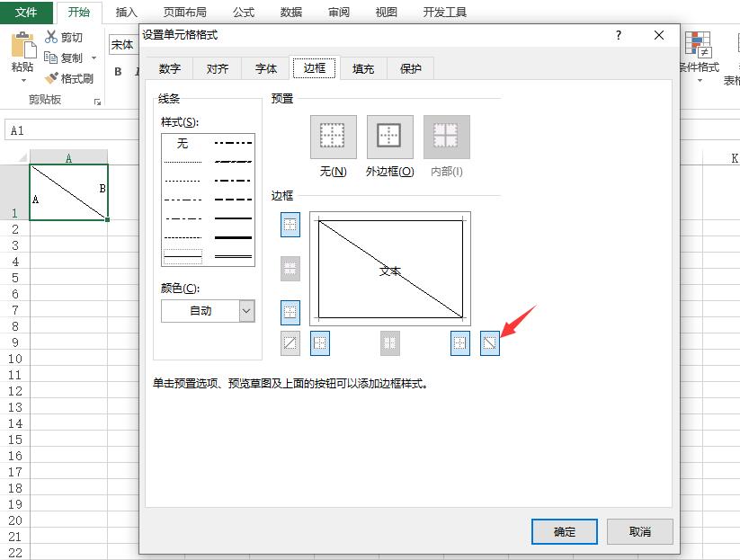Toggle the inside horizontal border button
The image size is (740, 560).
tap(290, 269)
